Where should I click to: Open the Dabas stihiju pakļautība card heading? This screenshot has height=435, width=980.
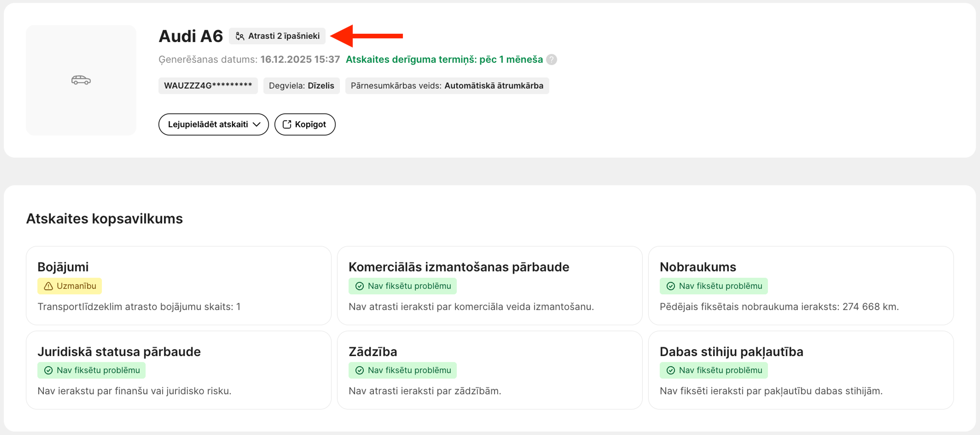731,352
